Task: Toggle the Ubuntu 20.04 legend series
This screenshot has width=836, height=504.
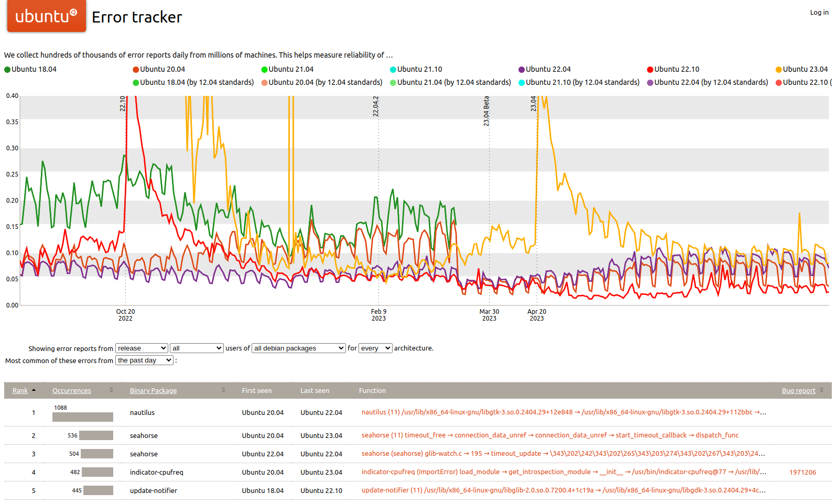Action: tap(159, 69)
